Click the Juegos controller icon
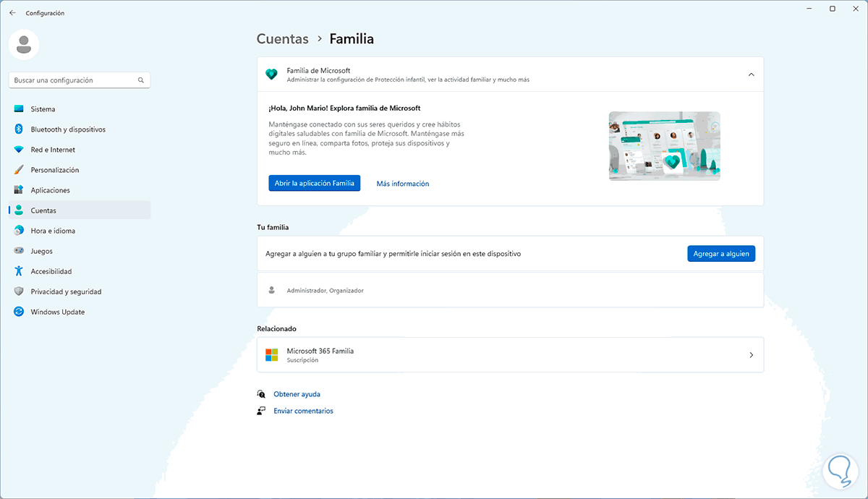Screen dimensions: 868x499 (19, 251)
